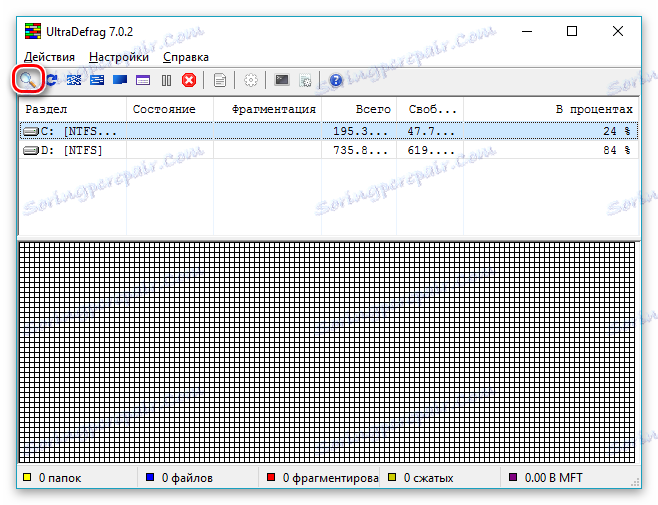658x505 pixels.
Task: Open the Настройки menu
Action: (119, 57)
